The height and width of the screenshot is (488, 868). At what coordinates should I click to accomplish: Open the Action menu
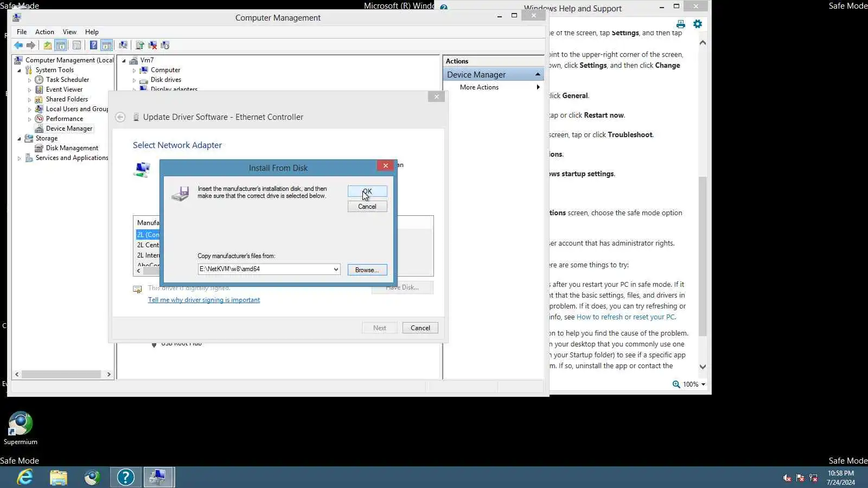pyautogui.click(x=44, y=32)
